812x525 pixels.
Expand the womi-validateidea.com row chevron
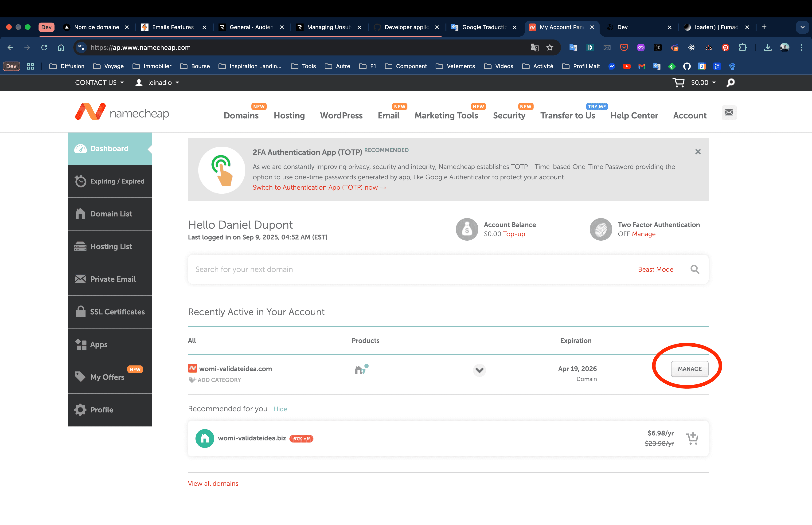pos(479,370)
